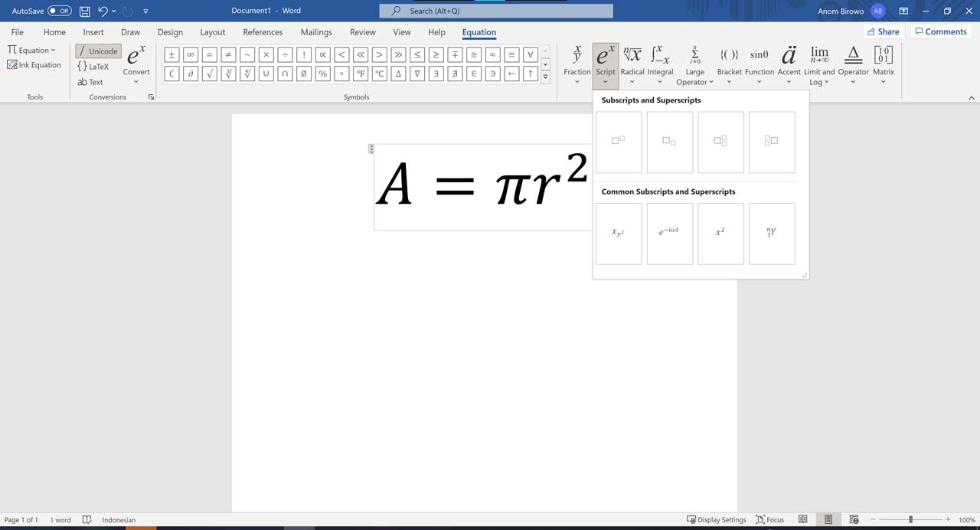Click the Share button
The width and height of the screenshot is (980, 530).
(883, 31)
